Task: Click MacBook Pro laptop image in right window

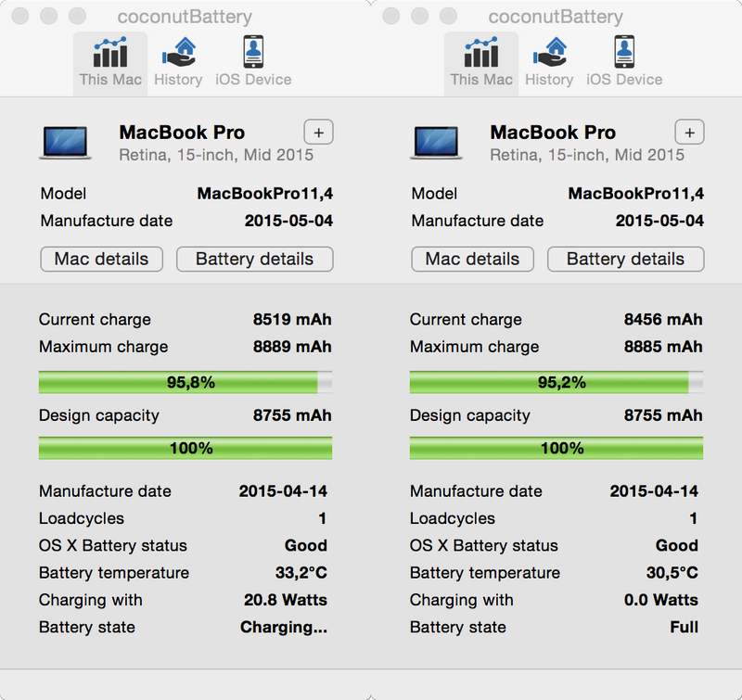Action: point(437,142)
